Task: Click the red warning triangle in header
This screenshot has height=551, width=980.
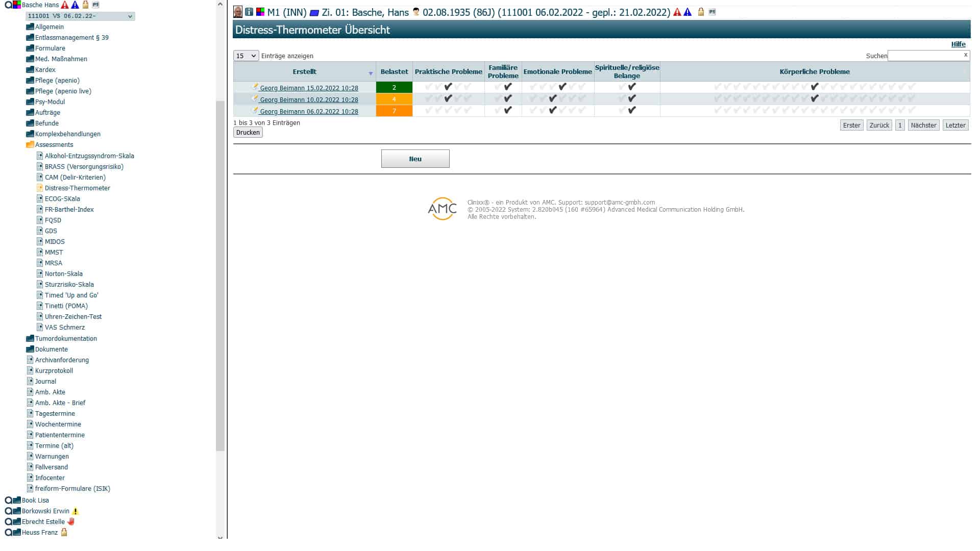Action: tap(677, 12)
